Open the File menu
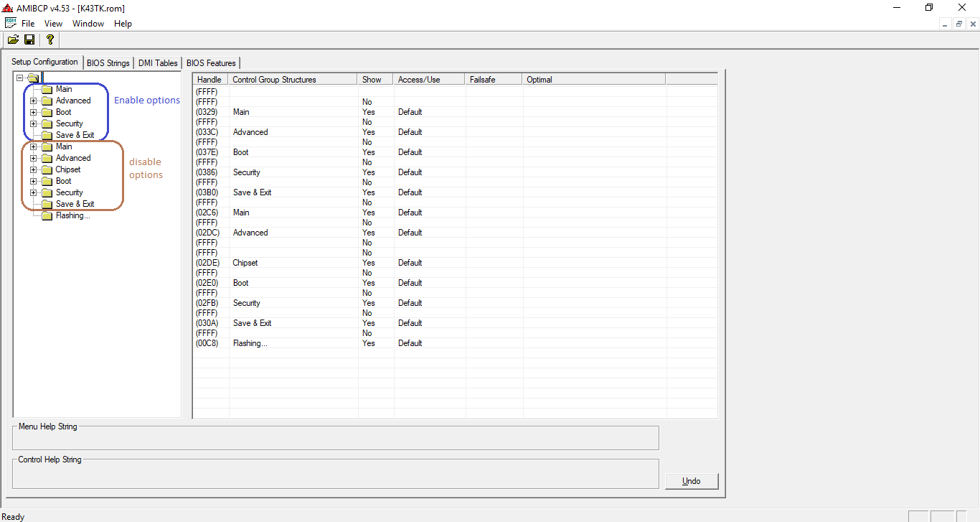Image resolution: width=980 pixels, height=522 pixels. click(x=28, y=24)
